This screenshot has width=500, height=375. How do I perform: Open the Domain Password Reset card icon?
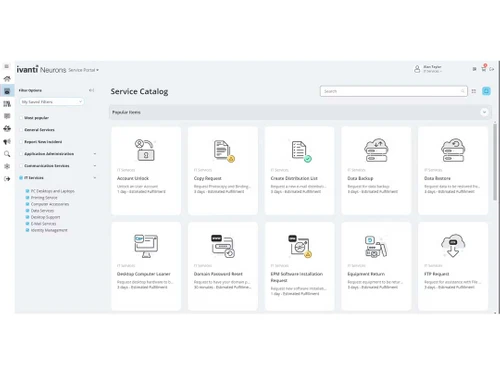click(223, 246)
